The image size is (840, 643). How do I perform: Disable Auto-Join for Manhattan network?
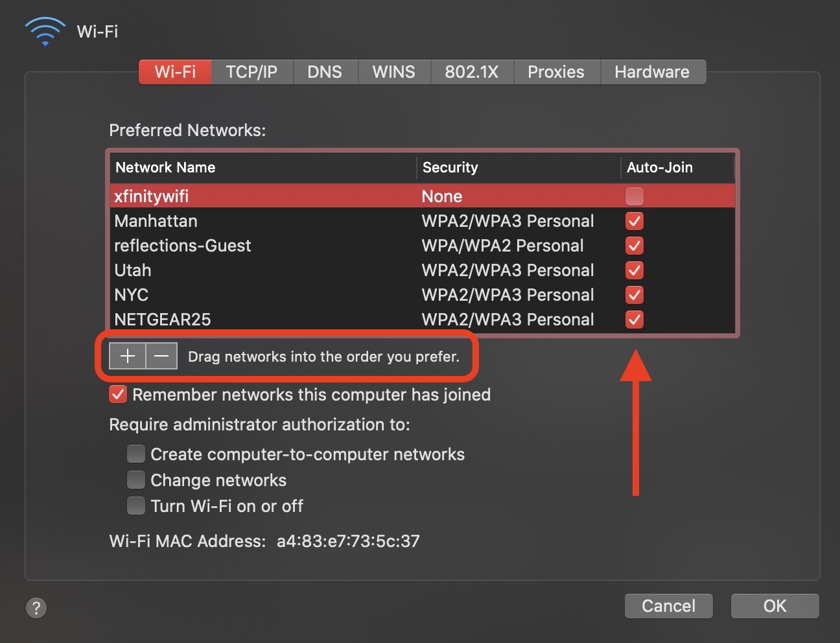click(x=634, y=221)
